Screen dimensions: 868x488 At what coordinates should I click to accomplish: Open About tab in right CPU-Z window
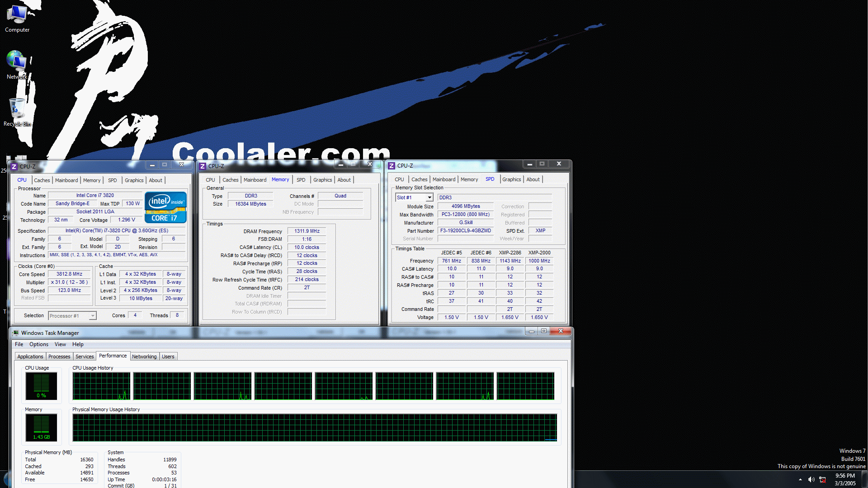(x=533, y=179)
